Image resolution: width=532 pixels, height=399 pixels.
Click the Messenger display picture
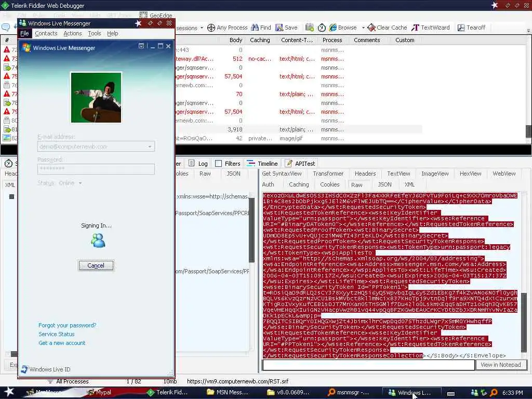click(96, 97)
